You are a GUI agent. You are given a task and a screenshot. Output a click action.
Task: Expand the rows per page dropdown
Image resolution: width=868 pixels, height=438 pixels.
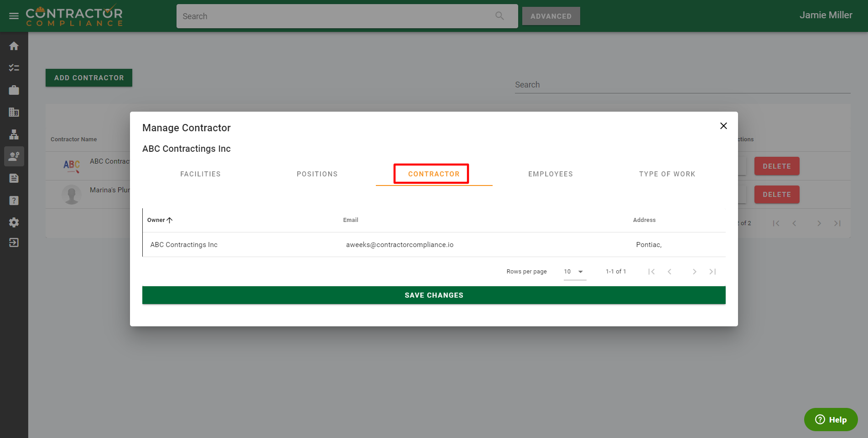tap(574, 272)
